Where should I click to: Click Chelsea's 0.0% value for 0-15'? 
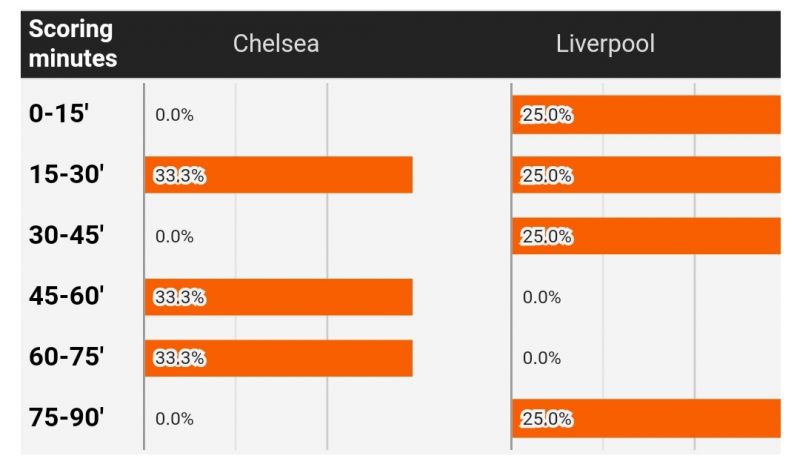(174, 115)
